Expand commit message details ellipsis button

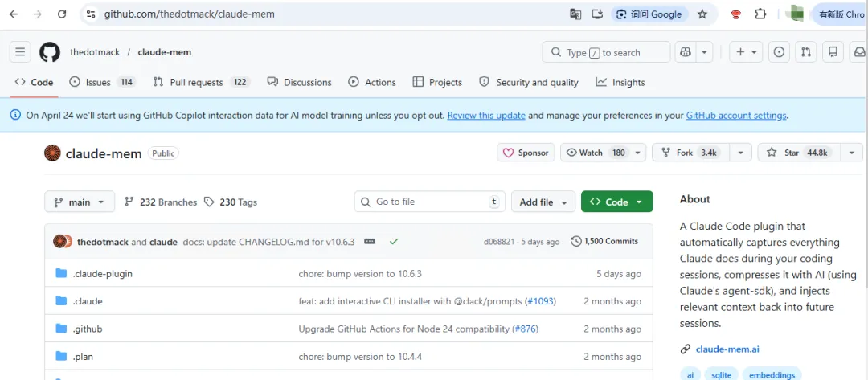pos(370,242)
